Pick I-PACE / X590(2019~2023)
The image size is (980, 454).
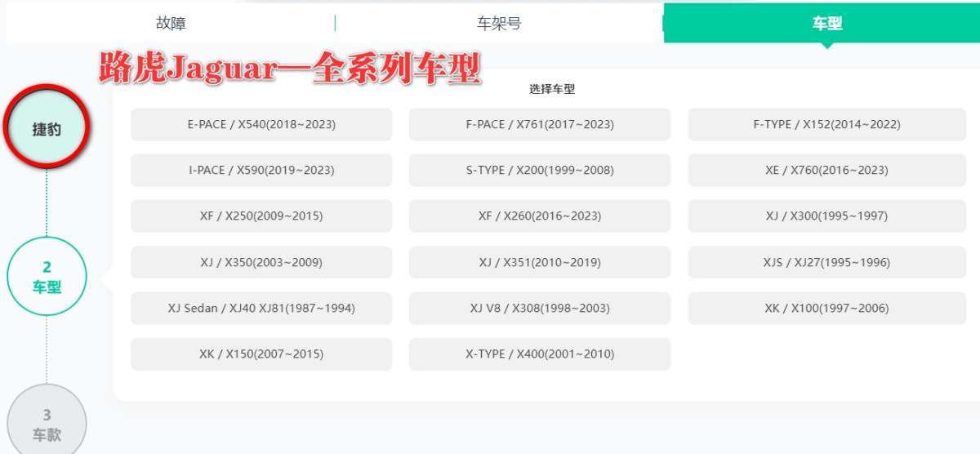coord(261,171)
